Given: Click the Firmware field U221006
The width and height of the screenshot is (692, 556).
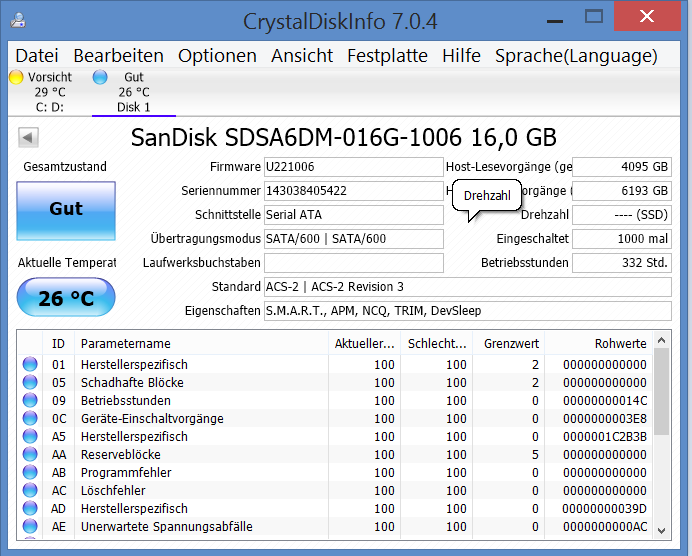Looking at the screenshot, I should click(x=354, y=167).
